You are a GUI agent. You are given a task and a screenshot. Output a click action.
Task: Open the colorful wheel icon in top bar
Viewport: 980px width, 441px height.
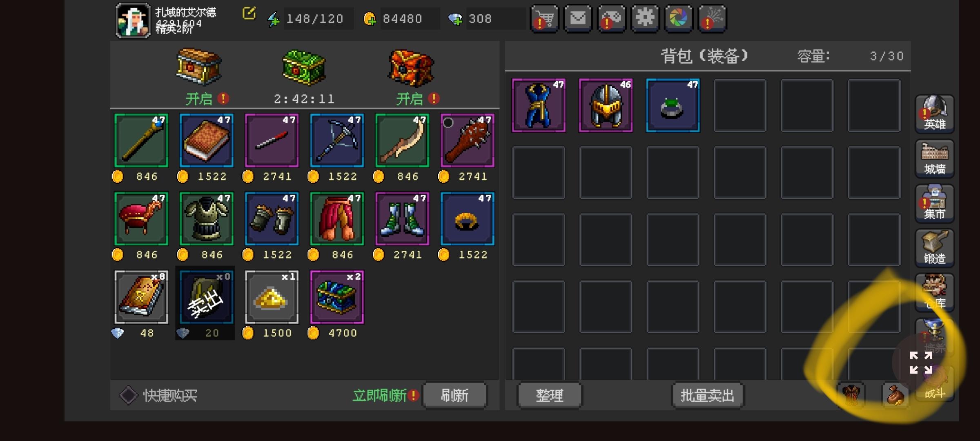678,18
